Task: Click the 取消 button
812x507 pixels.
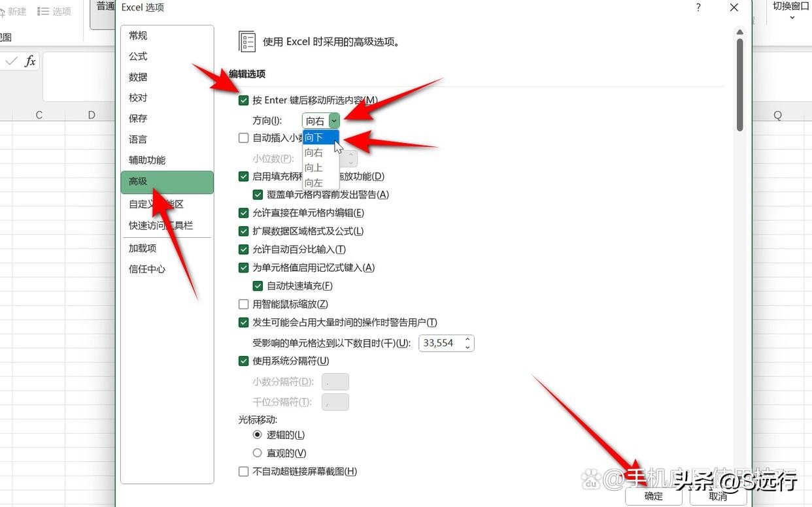Action: [x=718, y=497]
